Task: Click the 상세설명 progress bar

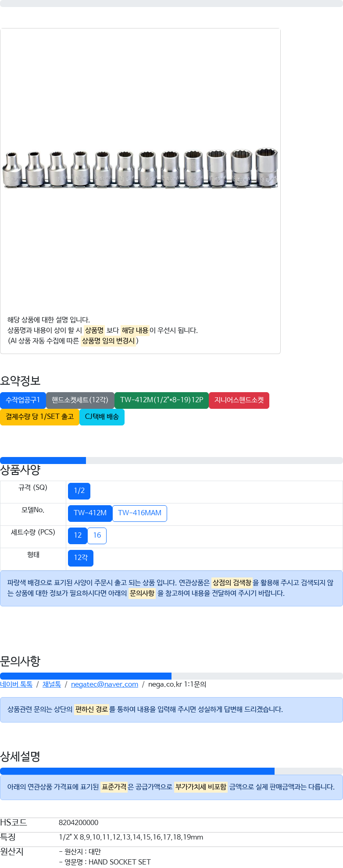Action: coord(171,771)
